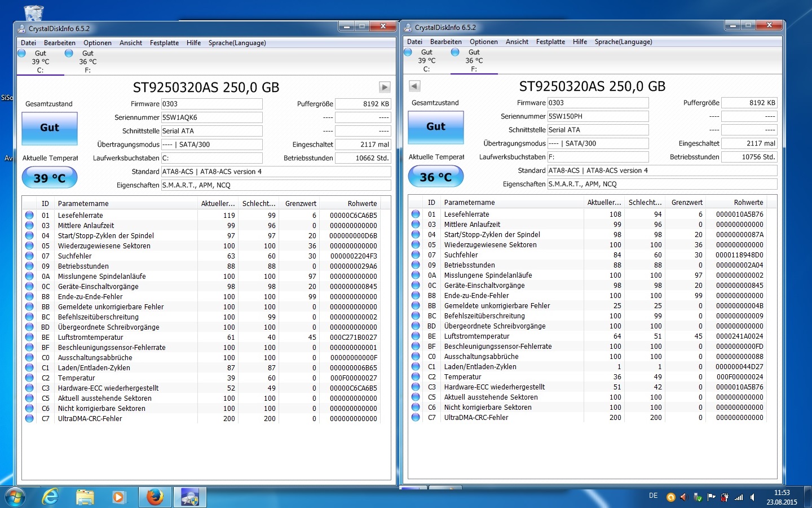Click Gemeldete unkorrigierbare Fehler orb in right window
812x508 pixels.
pos(416,305)
